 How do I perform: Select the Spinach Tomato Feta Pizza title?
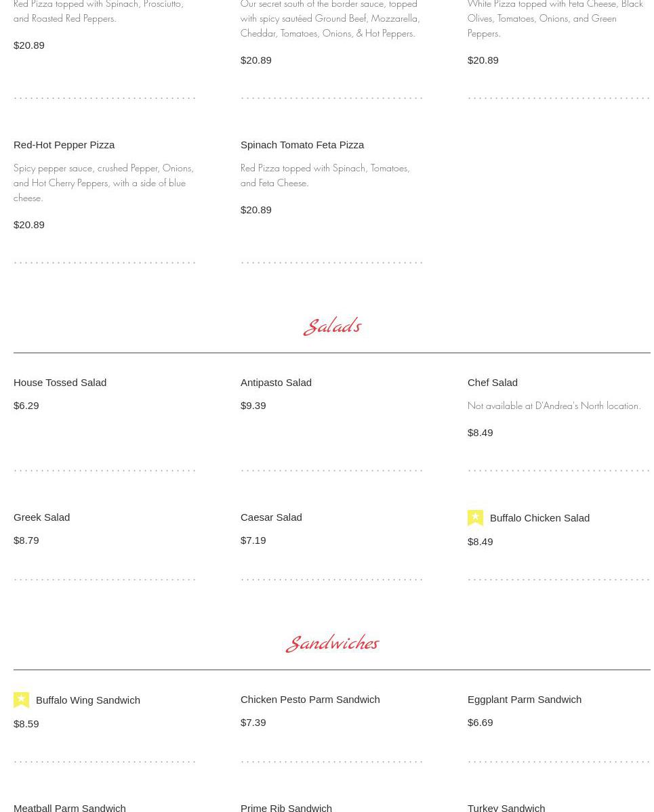[x=302, y=145]
